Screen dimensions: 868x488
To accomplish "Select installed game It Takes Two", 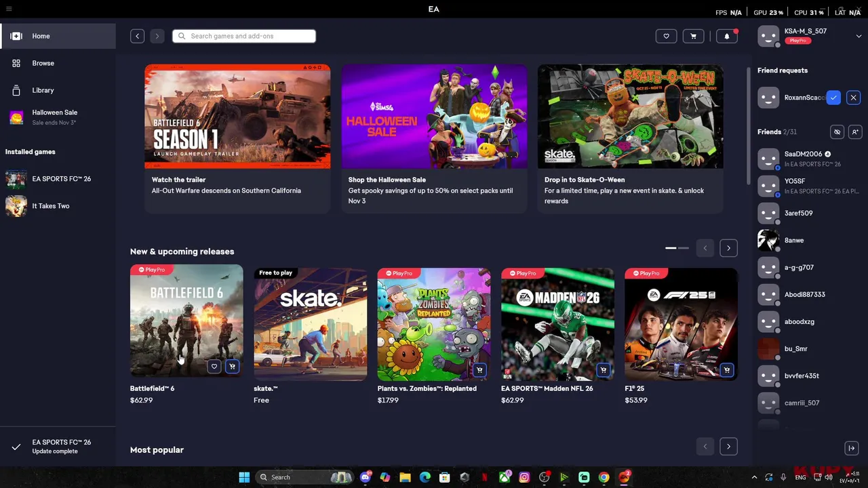I will [58, 206].
